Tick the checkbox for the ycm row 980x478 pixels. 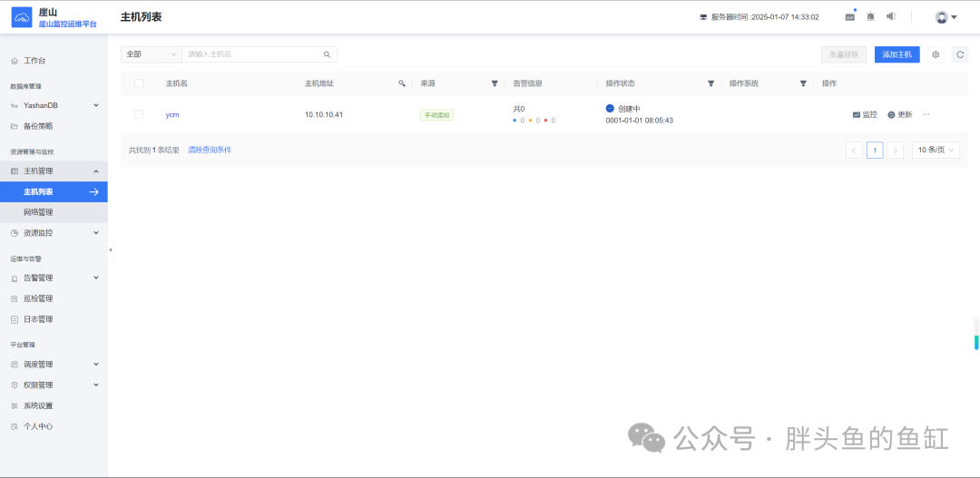click(x=139, y=114)
